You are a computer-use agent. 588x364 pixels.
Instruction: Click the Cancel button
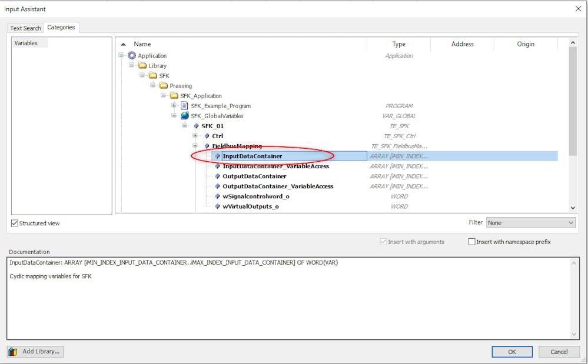(559, 352)
